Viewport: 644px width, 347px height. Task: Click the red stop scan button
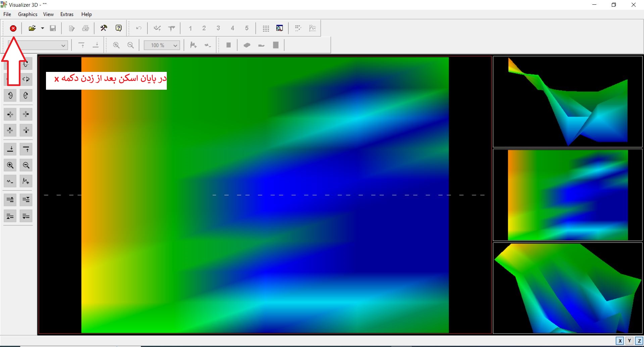click(x=13, y=29)
